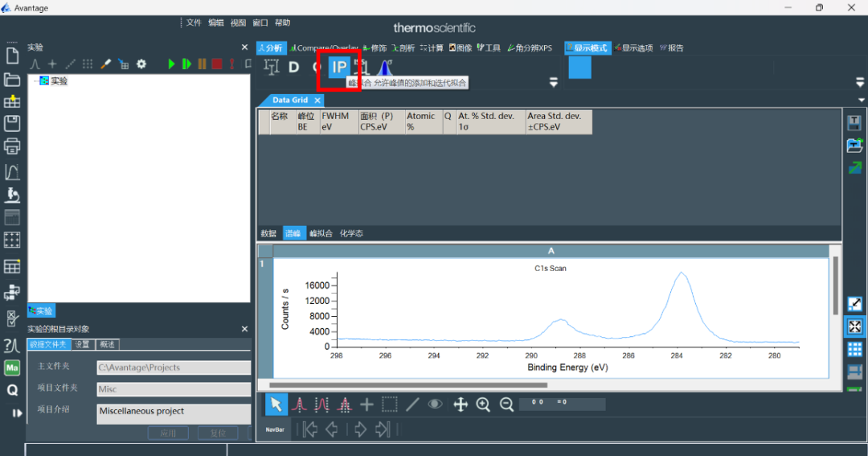Viewport: 868px width, 456px height.
Task: Click the dotted grid icon in experiment toolbar
Action: point(88,64)
